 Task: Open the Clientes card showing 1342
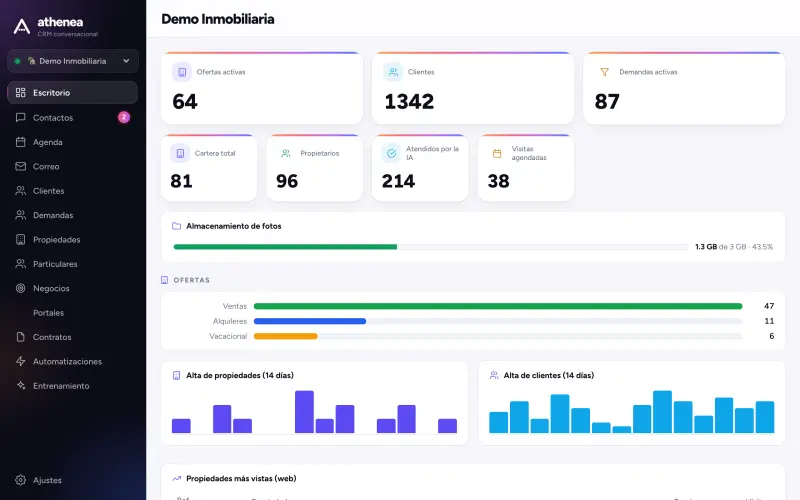click(473, 88)
